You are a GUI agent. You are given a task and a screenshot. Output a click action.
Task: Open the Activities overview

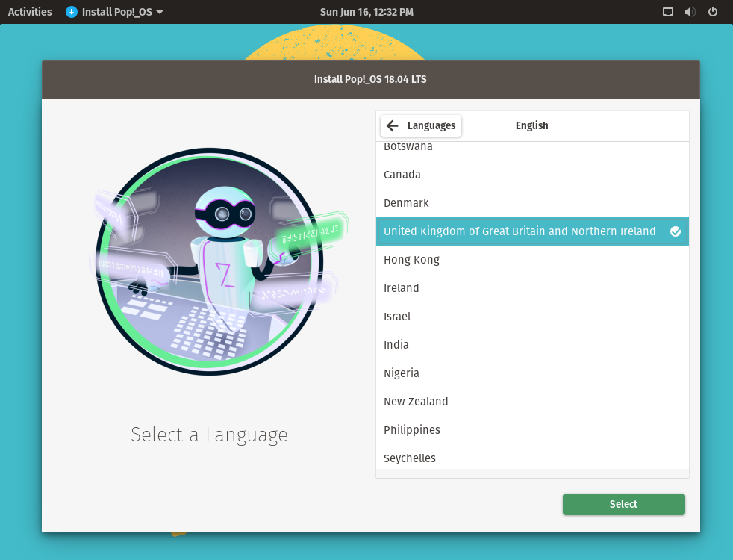(x=30, y=12)
